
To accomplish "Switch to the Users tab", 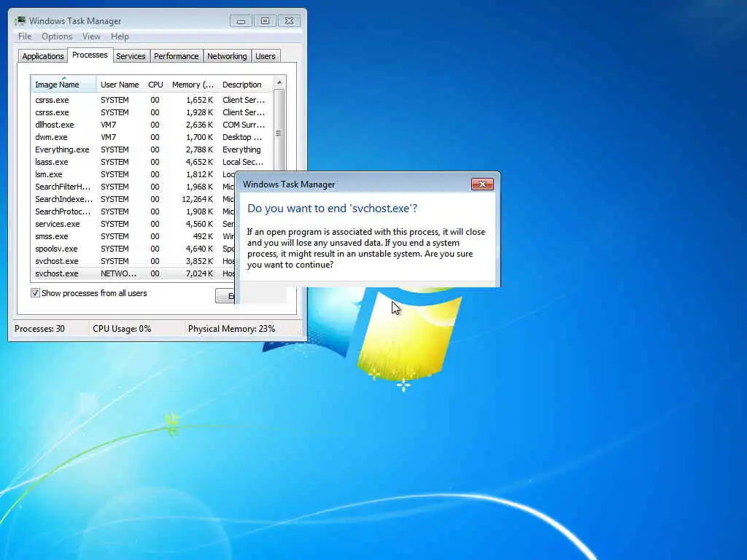I will click(x=266, y=56).
